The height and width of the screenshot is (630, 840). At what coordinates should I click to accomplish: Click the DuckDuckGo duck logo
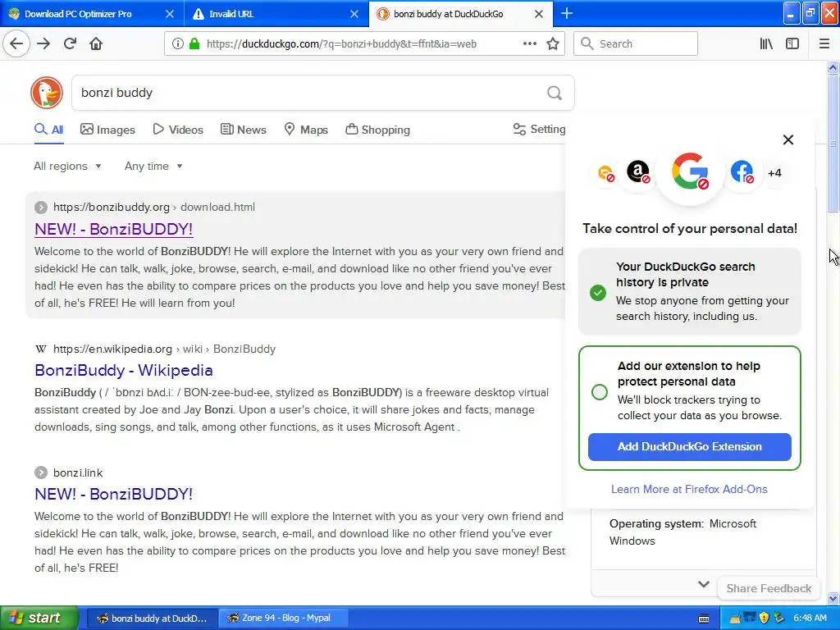pyautogui.click(x=47, y=93)
